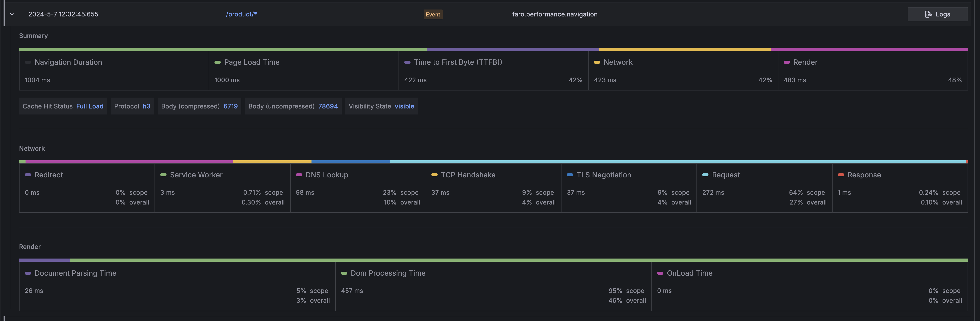Collapse the event detail panel via the chevron
Screen dimensions: 980x321
(x=11, y=14)
